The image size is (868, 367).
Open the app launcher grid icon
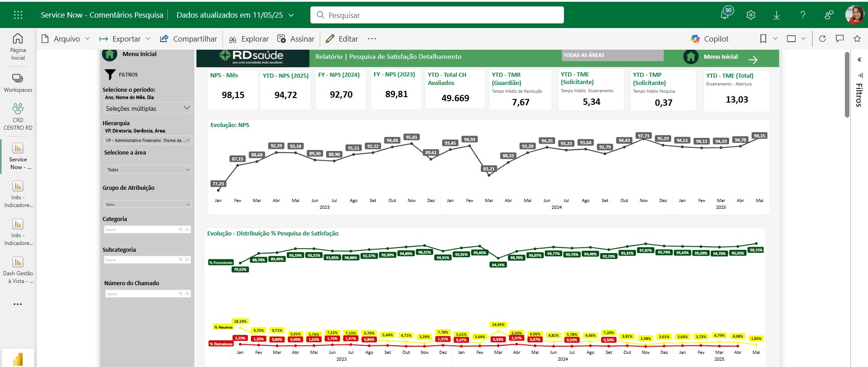(x=18, y=15)
